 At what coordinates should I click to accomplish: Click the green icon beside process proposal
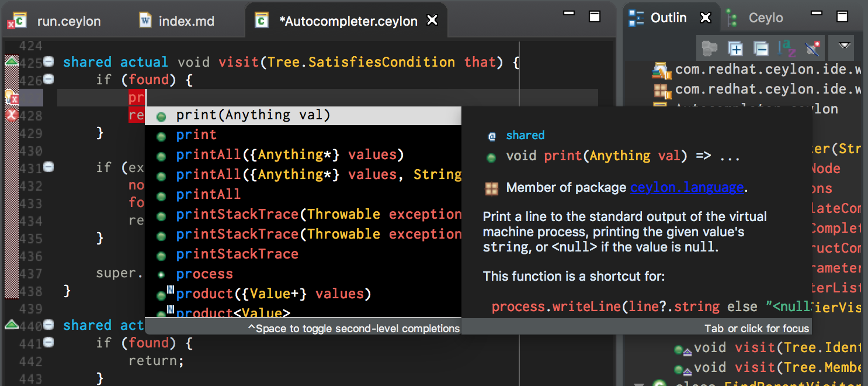[161, 275]
